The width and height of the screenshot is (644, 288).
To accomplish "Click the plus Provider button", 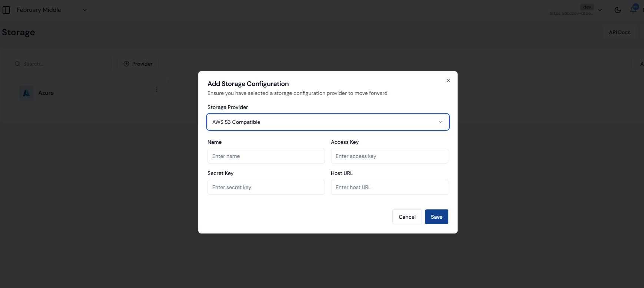I will click(x=138, y=64).
